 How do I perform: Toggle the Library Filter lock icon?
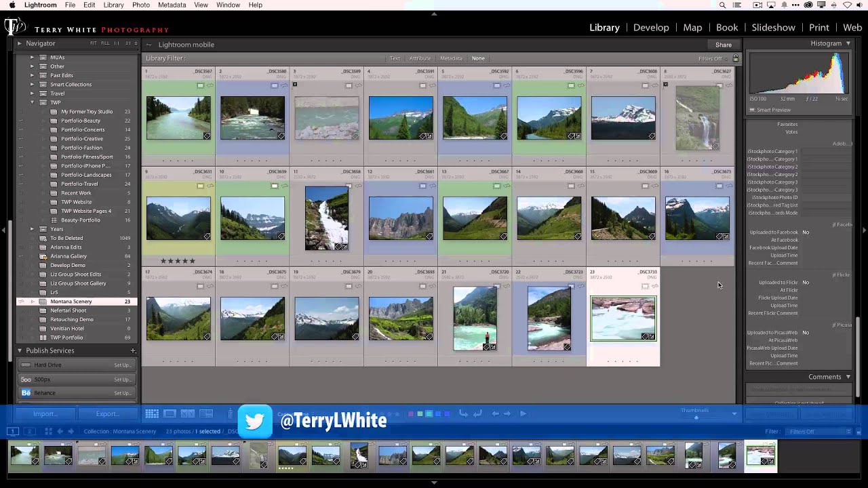[736, 58]
